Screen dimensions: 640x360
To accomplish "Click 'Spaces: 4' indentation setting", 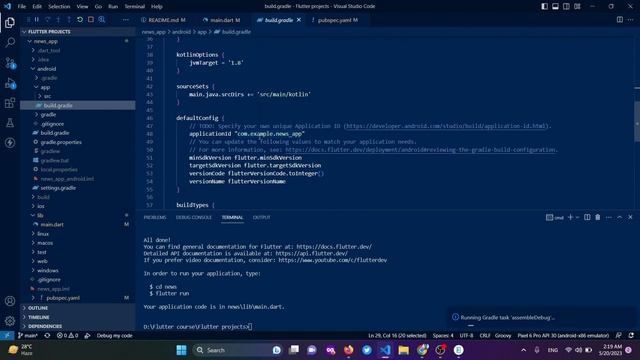I will (x=443, y=336).
